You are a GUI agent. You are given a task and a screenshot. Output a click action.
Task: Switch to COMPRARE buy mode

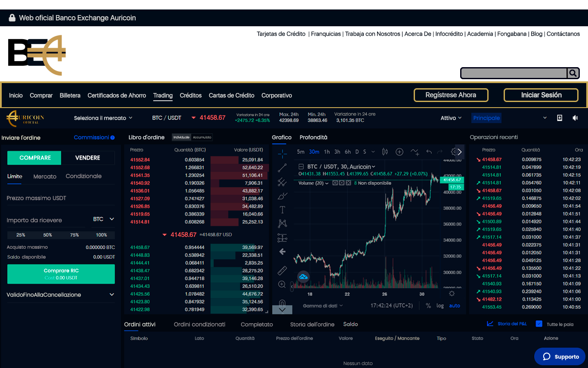click(34, 158)
